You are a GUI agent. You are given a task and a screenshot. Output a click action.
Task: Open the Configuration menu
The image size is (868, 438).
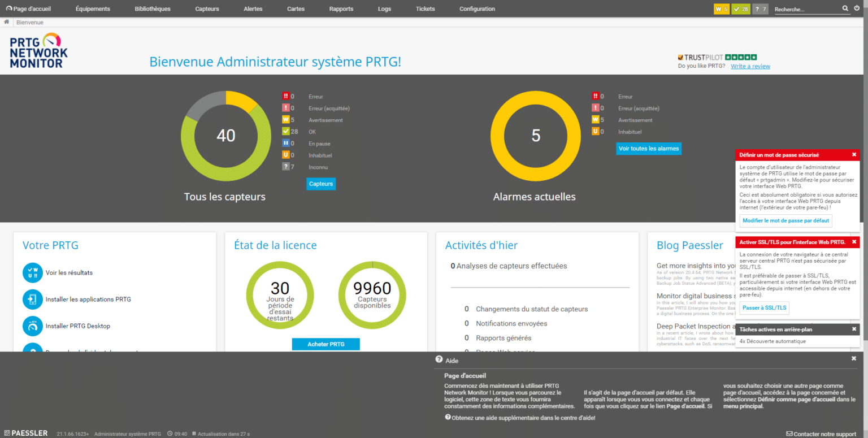coord(477,8)
